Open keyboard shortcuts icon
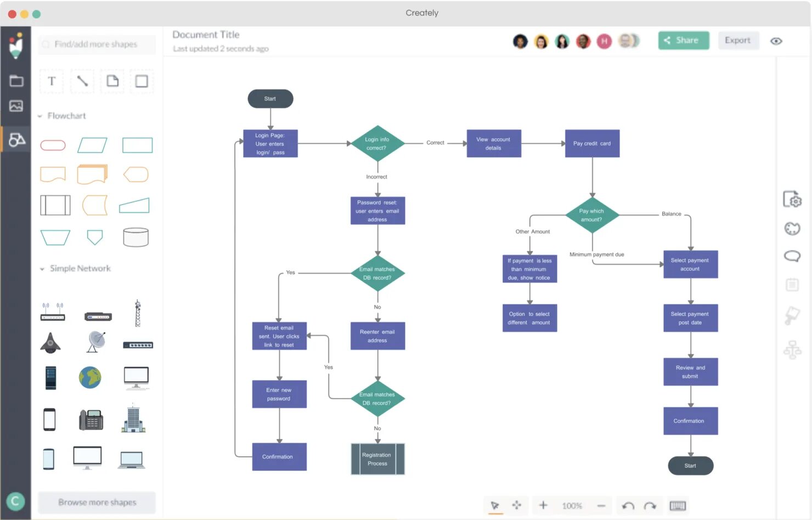 pos(678,506)
